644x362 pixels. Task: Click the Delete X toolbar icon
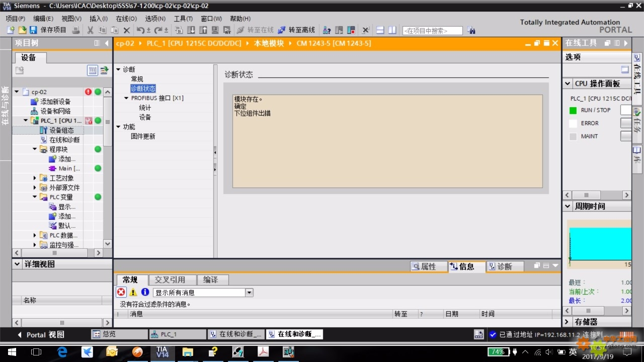tap(127, 30)
